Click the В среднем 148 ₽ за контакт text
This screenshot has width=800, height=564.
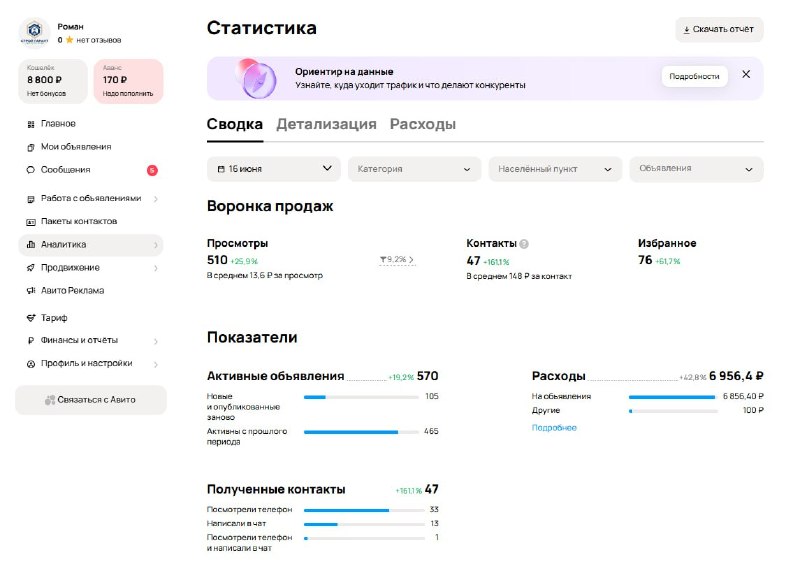coord(519,276)
